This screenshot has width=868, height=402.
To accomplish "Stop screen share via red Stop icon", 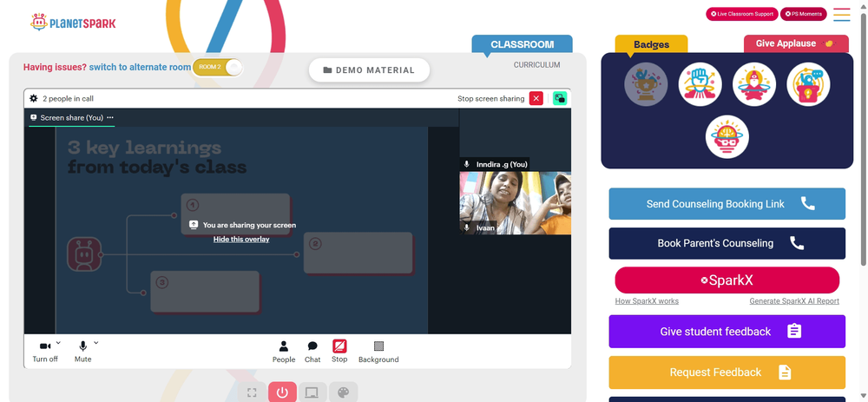I will click(339, 346).
